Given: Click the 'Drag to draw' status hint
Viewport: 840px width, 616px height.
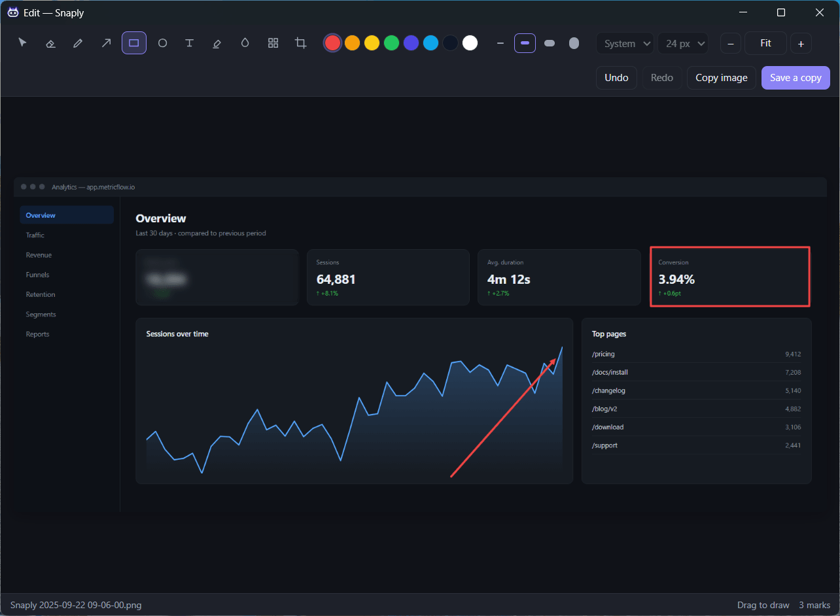Looking at the screenshot, I should tap(763, 605).
